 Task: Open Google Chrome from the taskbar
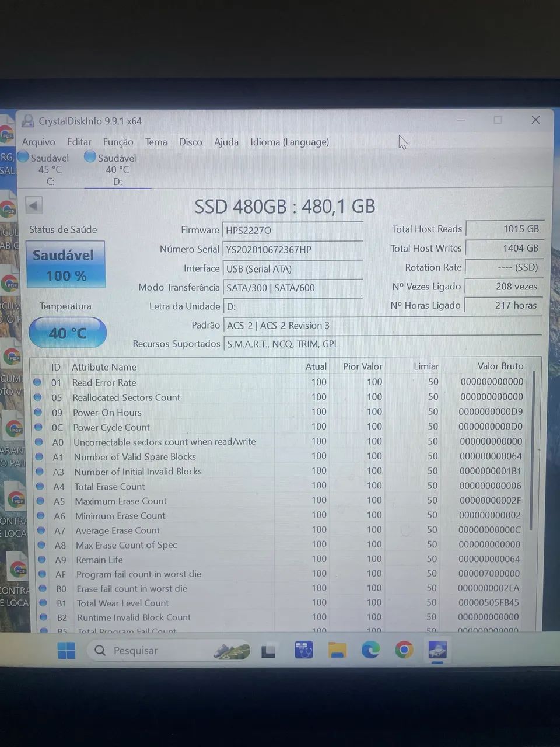coord(404,650)
